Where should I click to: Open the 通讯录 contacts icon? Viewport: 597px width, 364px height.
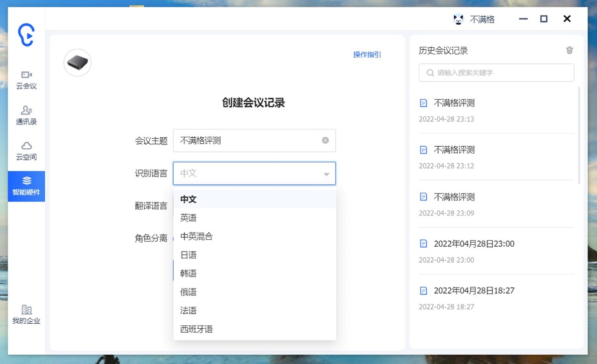click(x=26, y=113)
